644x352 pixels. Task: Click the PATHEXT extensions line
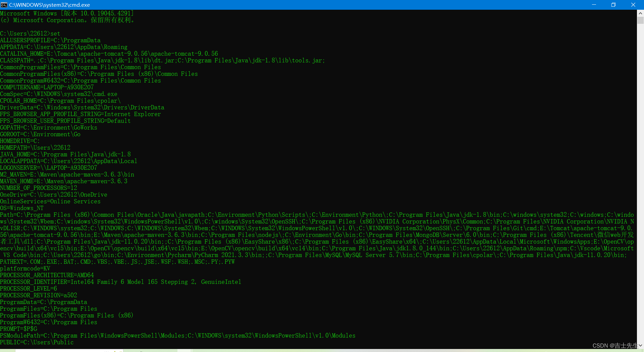117,262
